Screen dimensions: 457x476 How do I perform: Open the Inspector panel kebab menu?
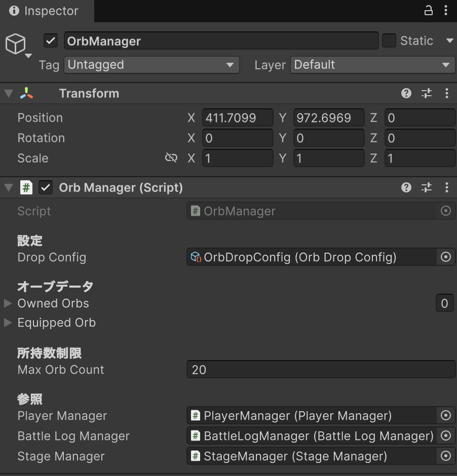pyautogui.click(x=446, y=11)
